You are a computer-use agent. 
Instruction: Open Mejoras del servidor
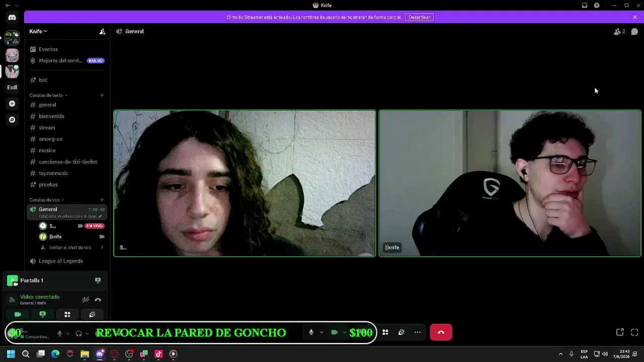68,60
